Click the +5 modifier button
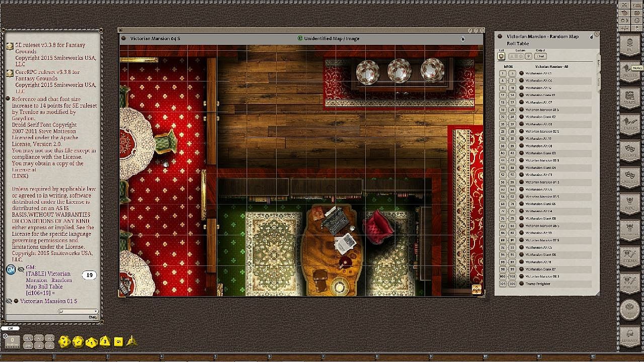The image size is (644, 362). pos(49,337)
